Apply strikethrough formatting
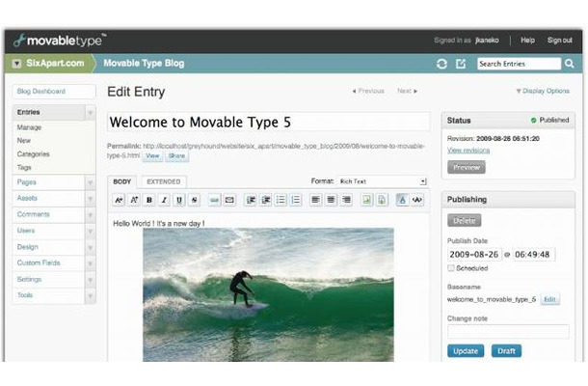 tap(195, 200)
